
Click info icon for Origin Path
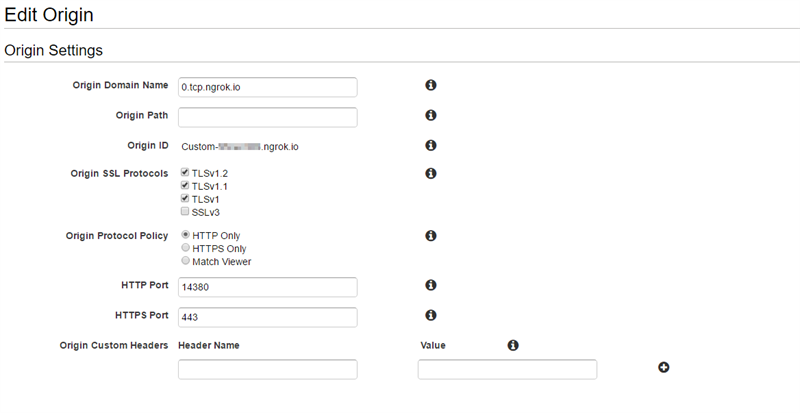click(x=431, y=116)
